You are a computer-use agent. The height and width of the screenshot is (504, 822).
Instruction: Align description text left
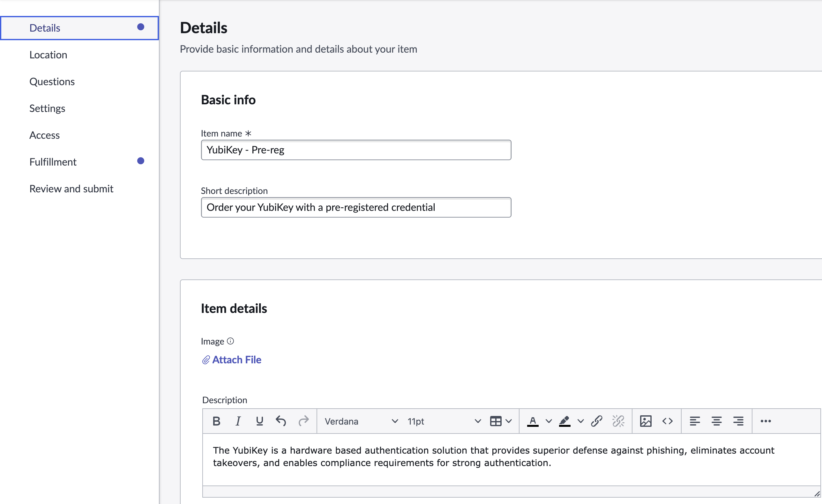pos(695,421)
